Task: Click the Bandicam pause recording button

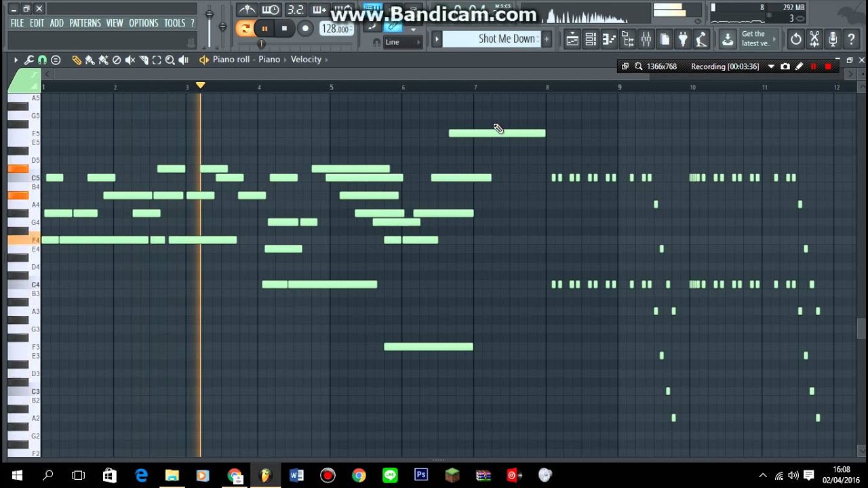Action: tap(814, 66)
